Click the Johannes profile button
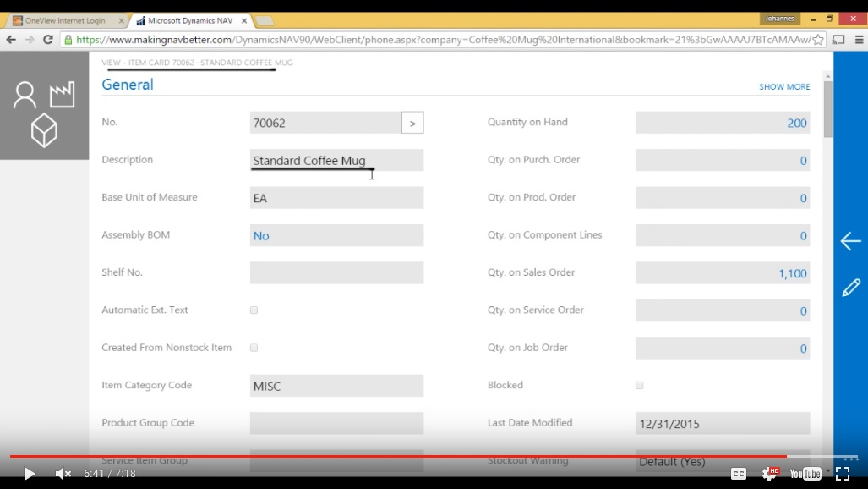Viewport: 868px width, 489px height. coord(780,19)
